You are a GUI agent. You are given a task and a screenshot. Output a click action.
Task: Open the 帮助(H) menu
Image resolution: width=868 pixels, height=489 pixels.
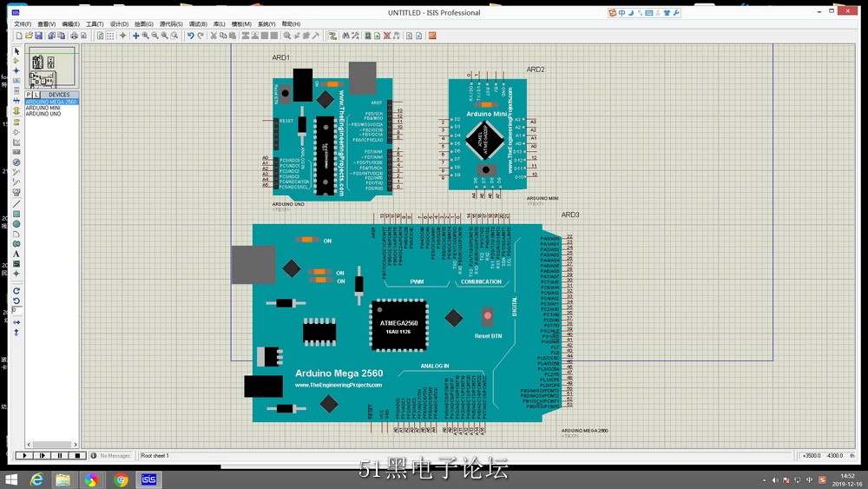click(x=291, y=23)
